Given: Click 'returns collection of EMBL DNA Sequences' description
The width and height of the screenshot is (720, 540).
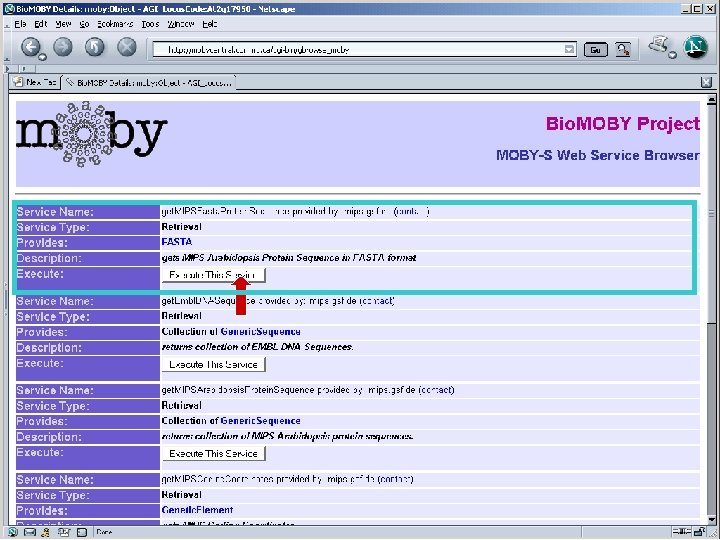Looking at the screenshot, I should [258, 347].
